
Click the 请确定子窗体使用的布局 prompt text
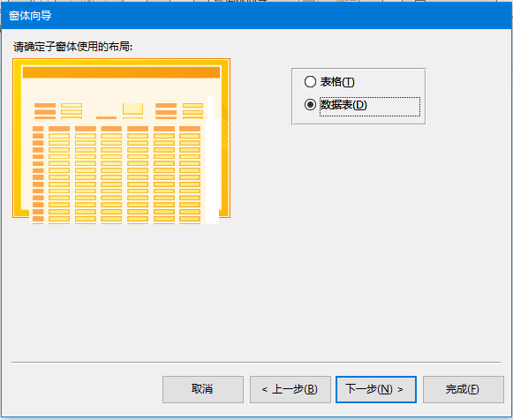click(72, 47)
